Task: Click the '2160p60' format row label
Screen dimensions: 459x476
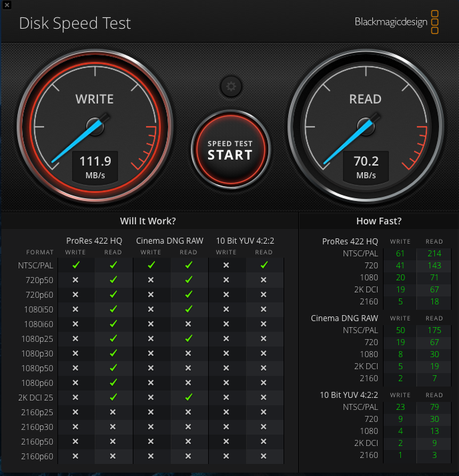Action: (37, 457)
